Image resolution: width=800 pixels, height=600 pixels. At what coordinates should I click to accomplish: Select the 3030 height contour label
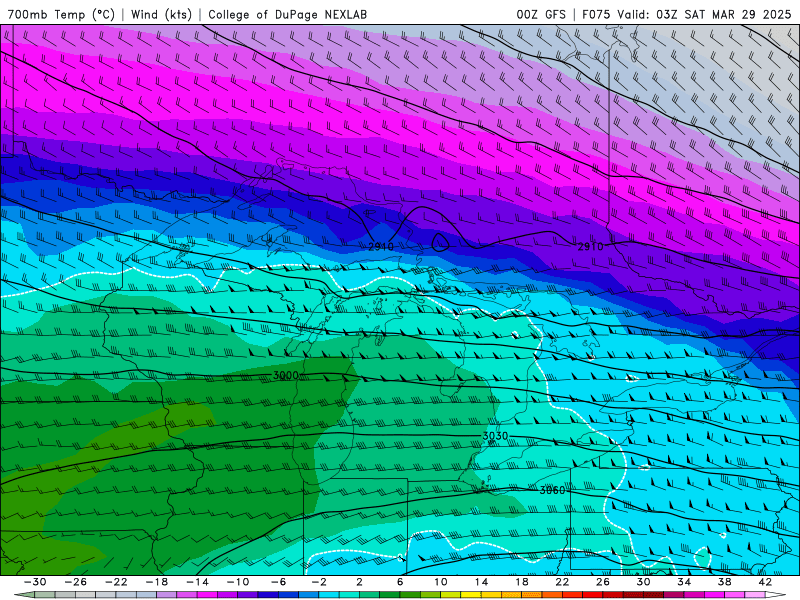tap(495, 436)
